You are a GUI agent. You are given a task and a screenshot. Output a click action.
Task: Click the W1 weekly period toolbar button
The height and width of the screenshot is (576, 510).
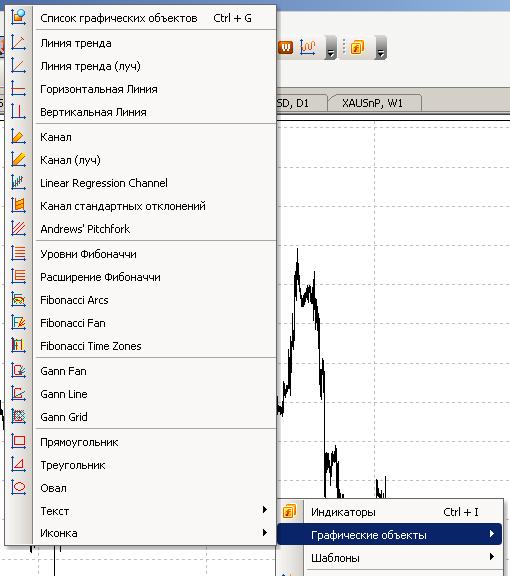[286, 47]
